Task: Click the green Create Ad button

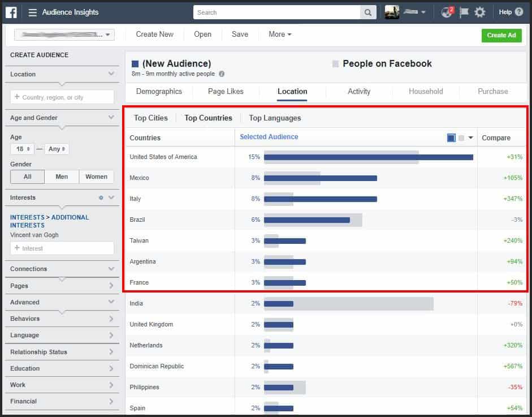Action: point(501,35)
